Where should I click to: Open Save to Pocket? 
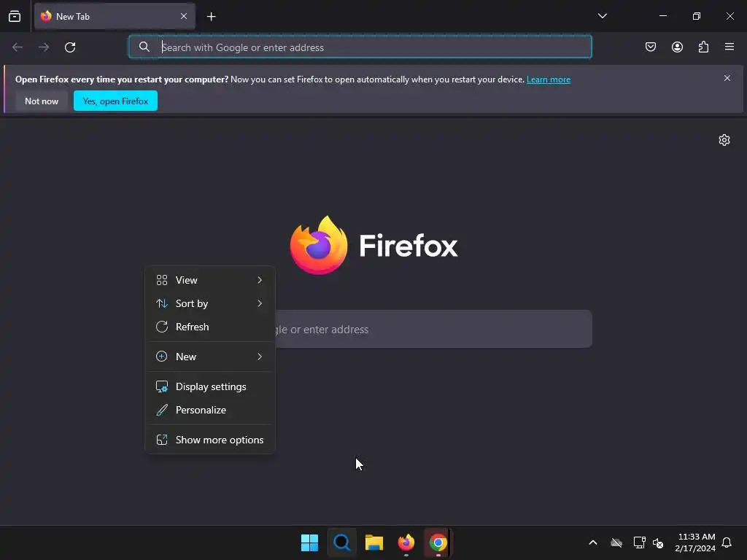coord(650,47)
